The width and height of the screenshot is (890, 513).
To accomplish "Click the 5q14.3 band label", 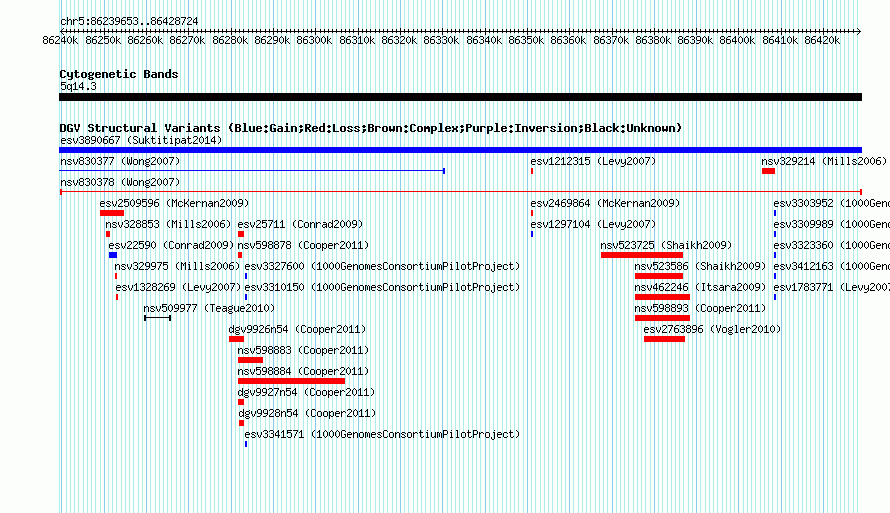I will coord(78,86).
